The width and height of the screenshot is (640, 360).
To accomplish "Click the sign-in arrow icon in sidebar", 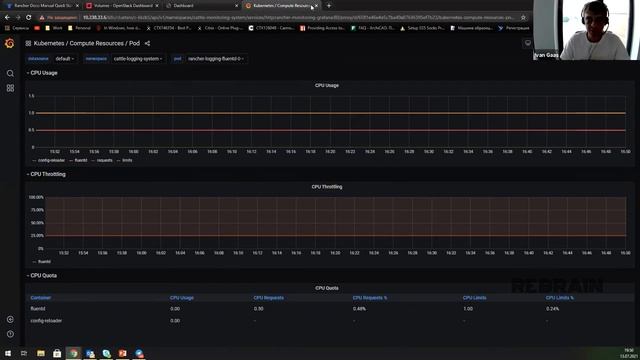I will coord(10,319).
